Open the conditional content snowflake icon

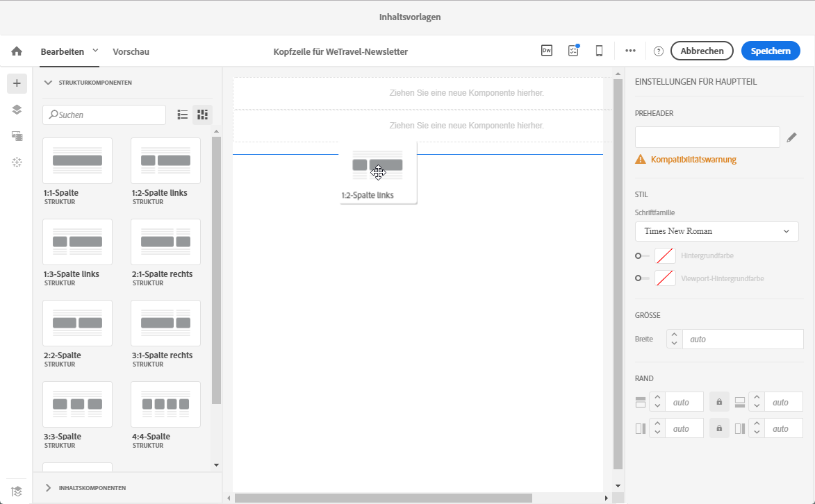click(17, 162)
